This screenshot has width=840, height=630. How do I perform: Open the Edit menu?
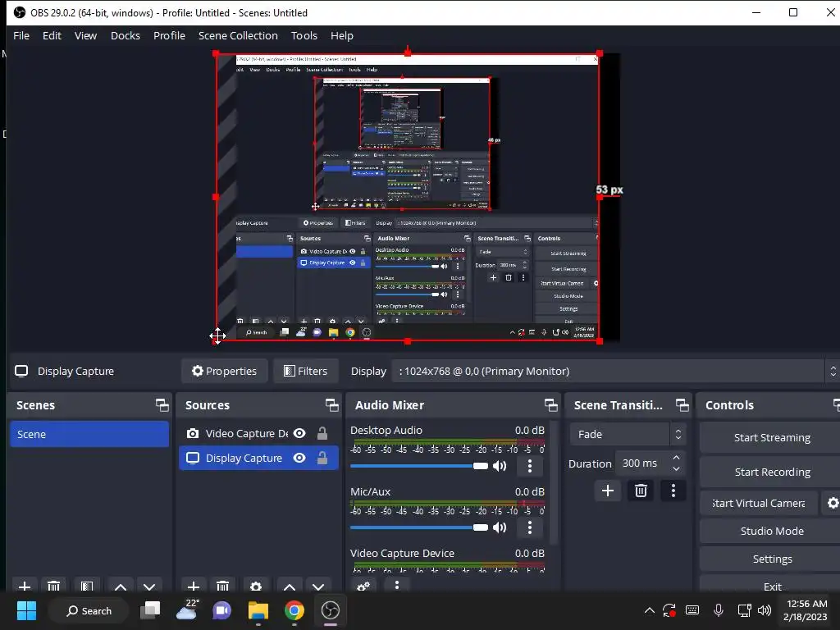pos(52,35)
